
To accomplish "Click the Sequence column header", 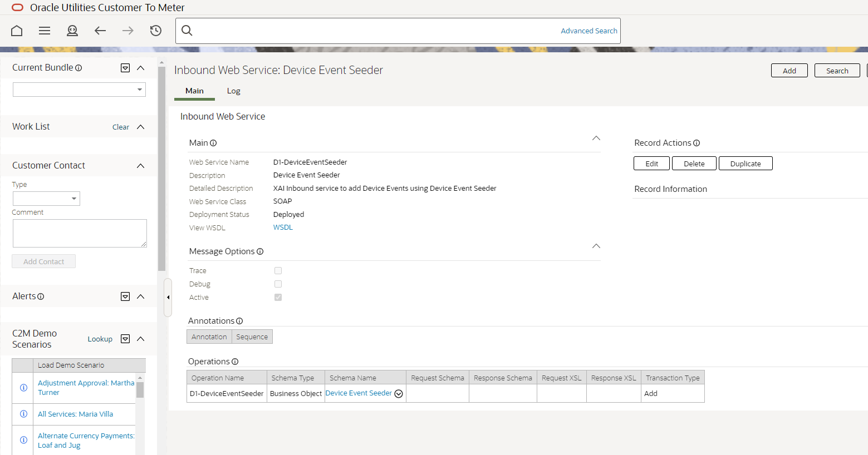I will pos(252,337).
